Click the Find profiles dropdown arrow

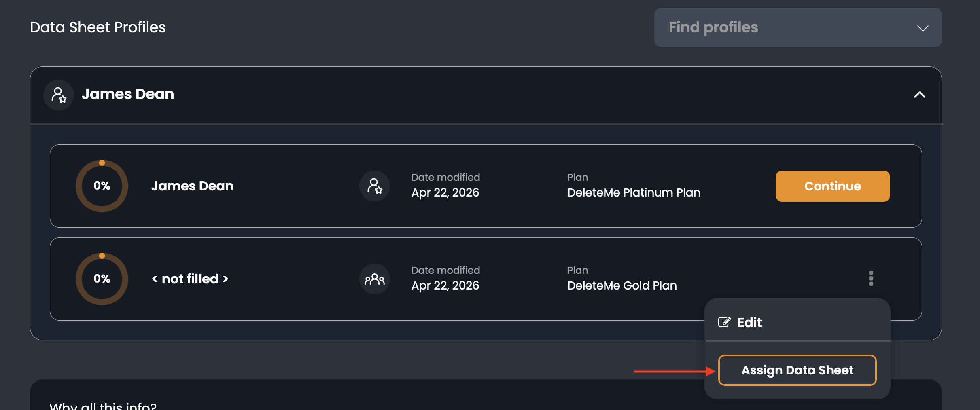pos(923,28)
